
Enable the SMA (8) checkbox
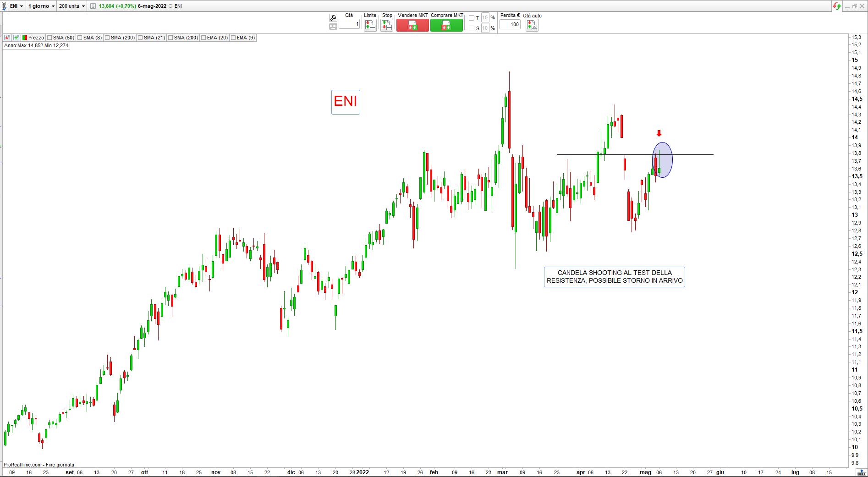tap(80, 38)
